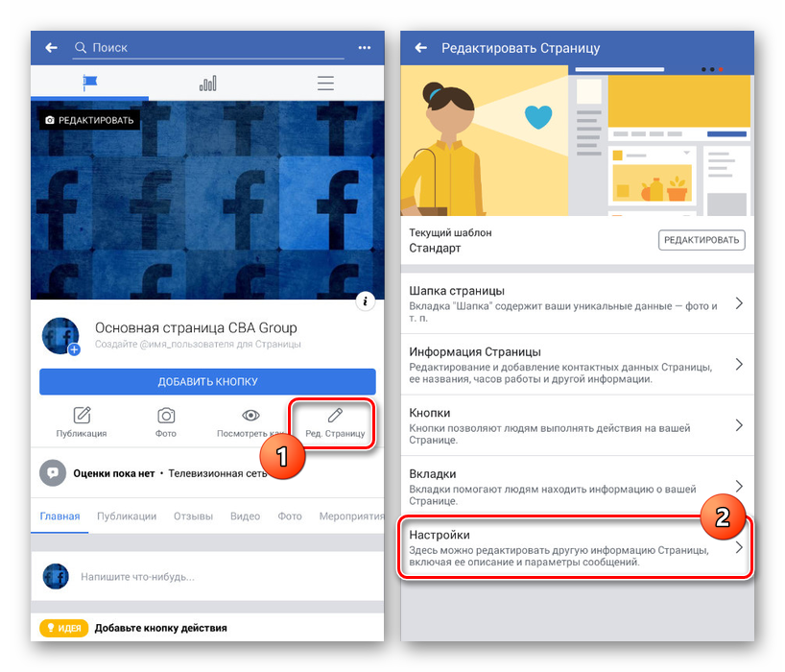The image size is (785, 672).
Task: Click the template illustration banner
Action: 578,141
